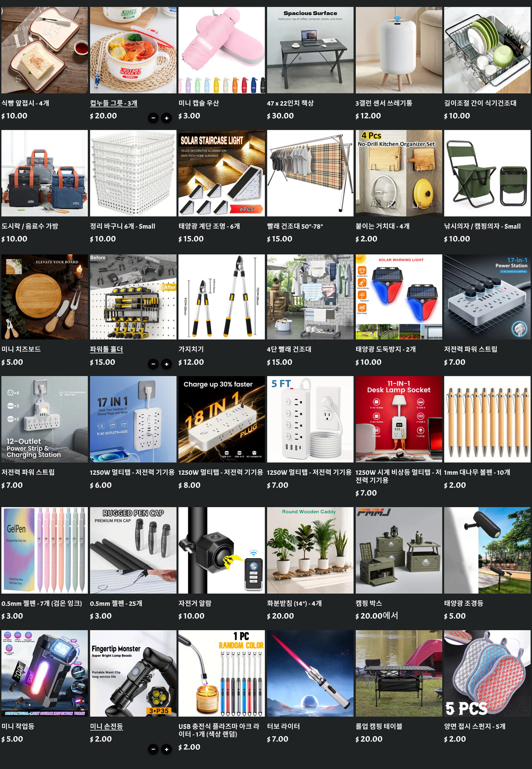Increase the quantity of 파워툴 홀더
This screenshot has width=532, height=769.
(166, 365)
